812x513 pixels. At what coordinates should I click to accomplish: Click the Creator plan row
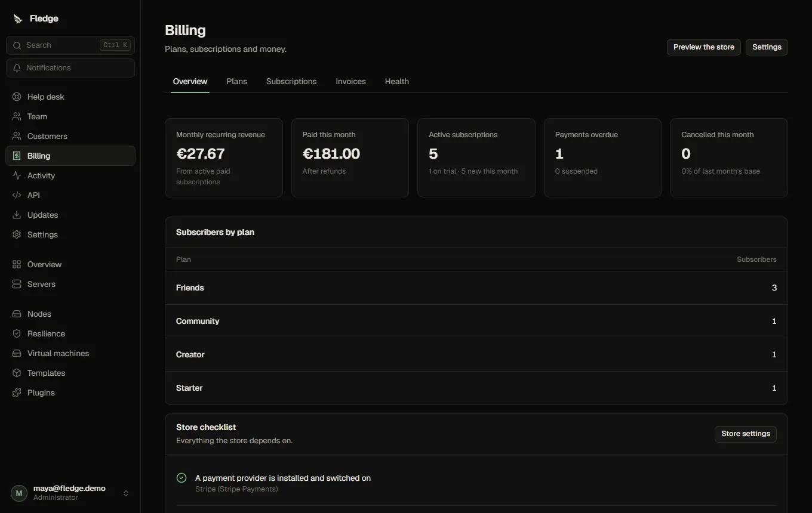pos(476,355)
